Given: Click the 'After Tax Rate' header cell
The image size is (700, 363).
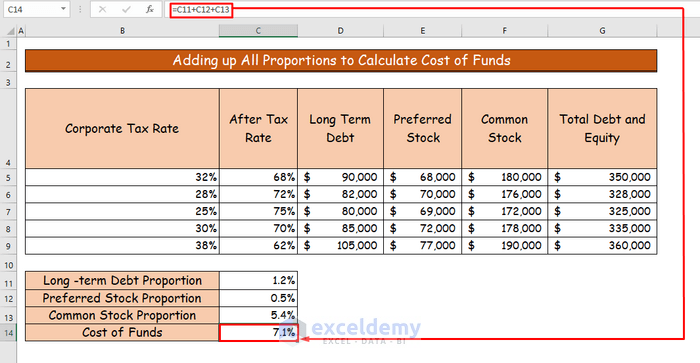Looking at the screenshot, I should click(258, 129).
